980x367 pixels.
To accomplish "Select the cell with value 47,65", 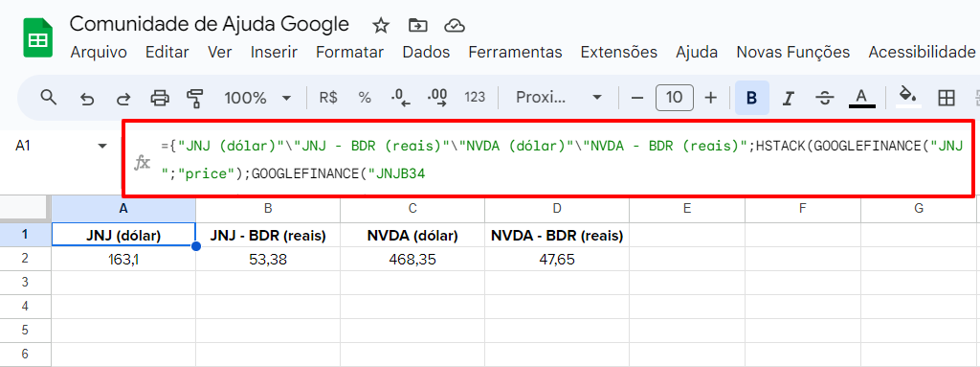I will pyautogui.click(x=557, y=259).
